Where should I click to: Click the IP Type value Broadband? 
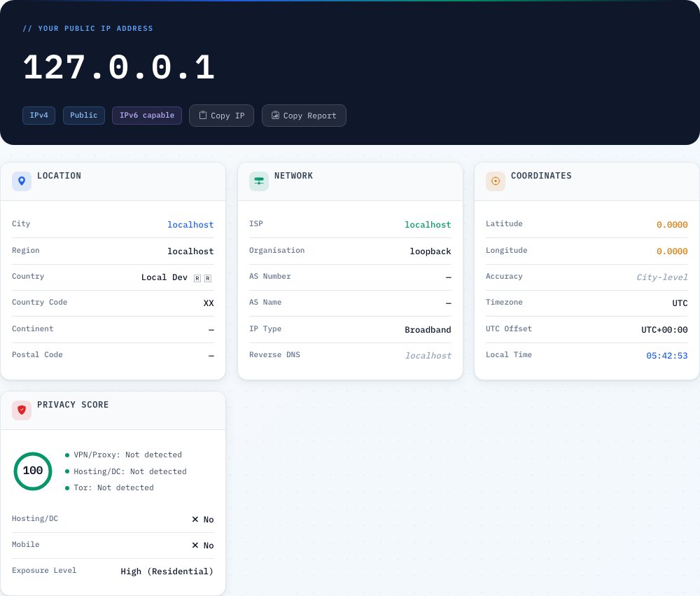pyautogui.click(x=428, y=330)
